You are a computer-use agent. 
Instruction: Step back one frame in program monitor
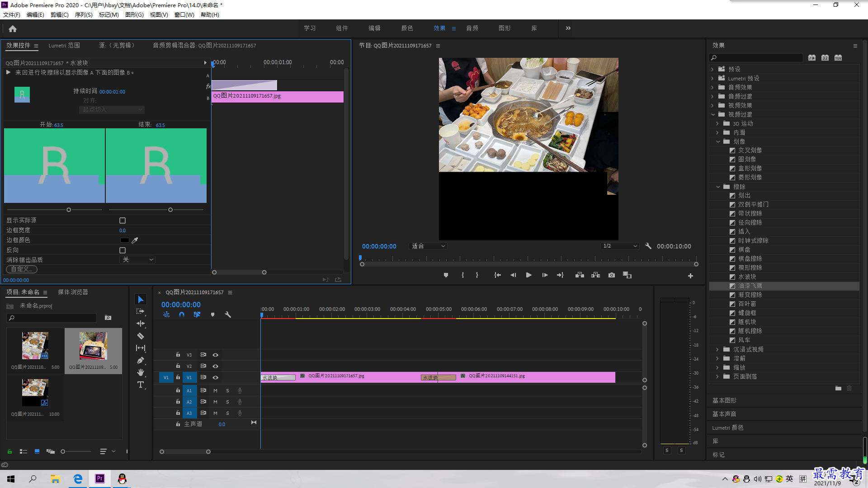coord(513,275)
